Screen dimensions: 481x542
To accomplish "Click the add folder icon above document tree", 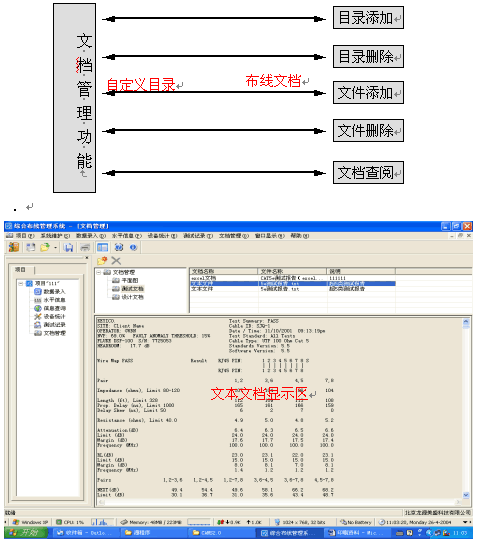I will coord(102,261).
